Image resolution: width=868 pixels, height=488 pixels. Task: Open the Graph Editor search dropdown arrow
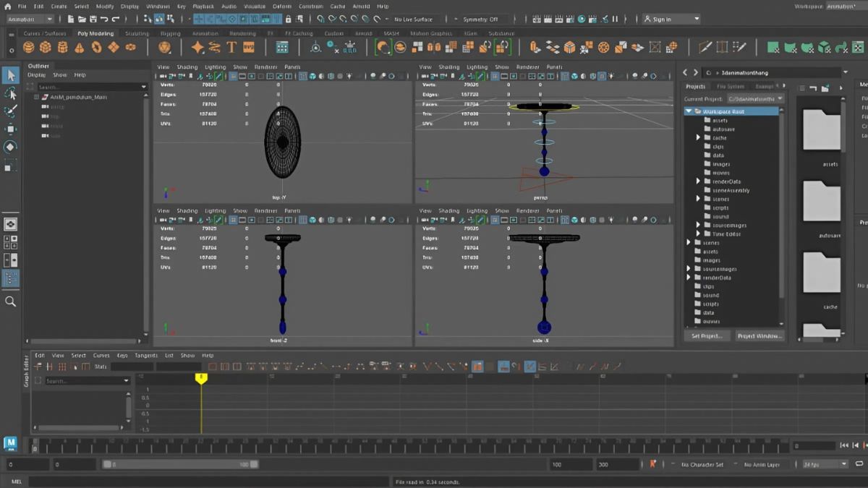[126, 380]
